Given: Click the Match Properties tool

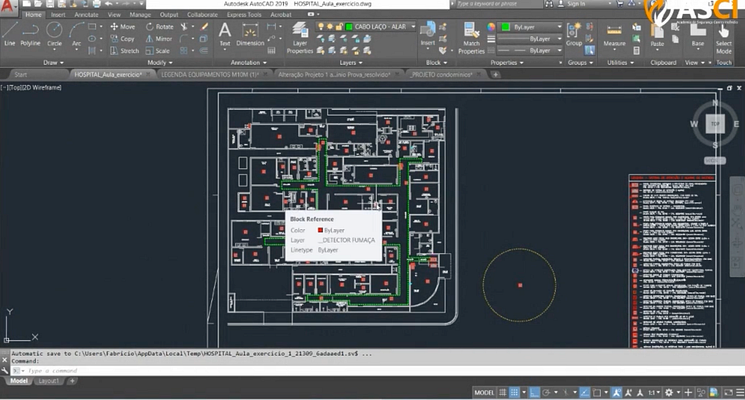Looking at the screenshot, I should click(471, 37).
